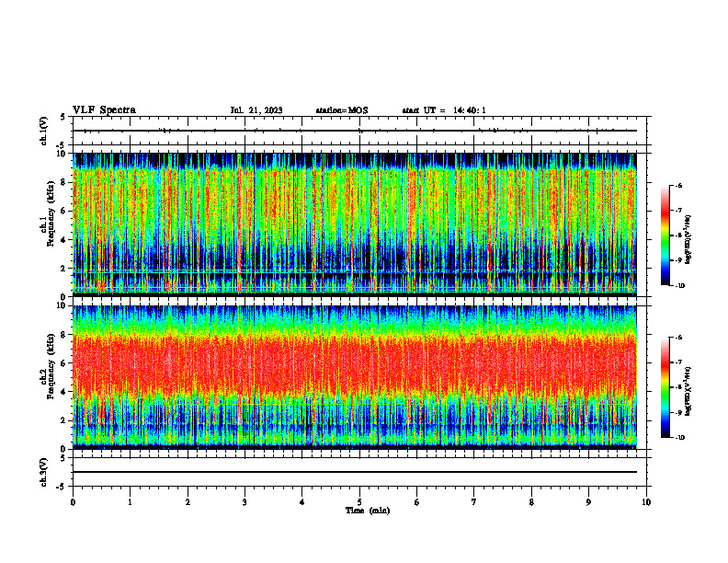728x563 pixels.
Task: Click the "VLF Spectra" plot title
Action: click(104, 110)
